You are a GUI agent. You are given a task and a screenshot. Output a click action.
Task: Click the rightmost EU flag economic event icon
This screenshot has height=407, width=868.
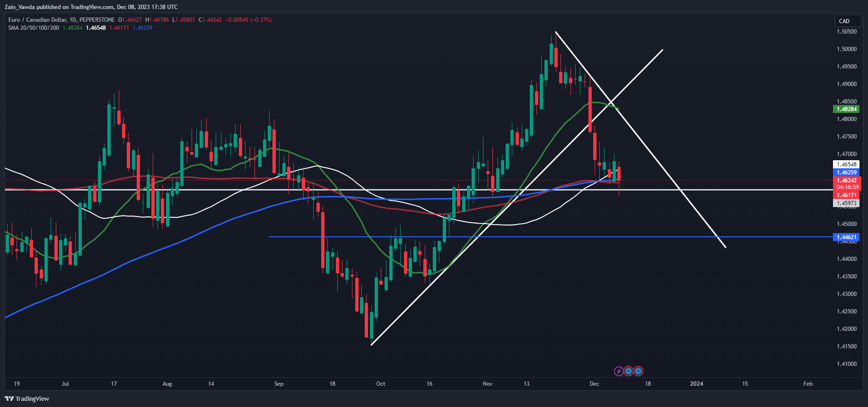(x=639, y=371)
